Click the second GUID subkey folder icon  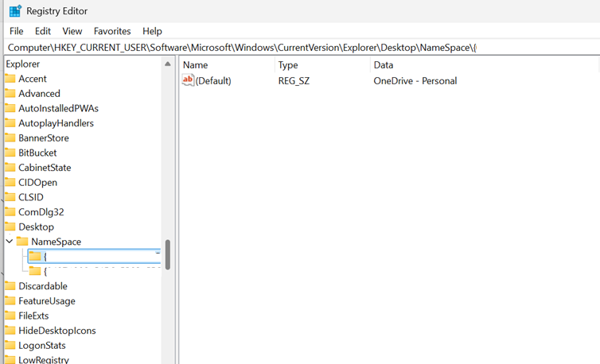(x=35, y=272)
